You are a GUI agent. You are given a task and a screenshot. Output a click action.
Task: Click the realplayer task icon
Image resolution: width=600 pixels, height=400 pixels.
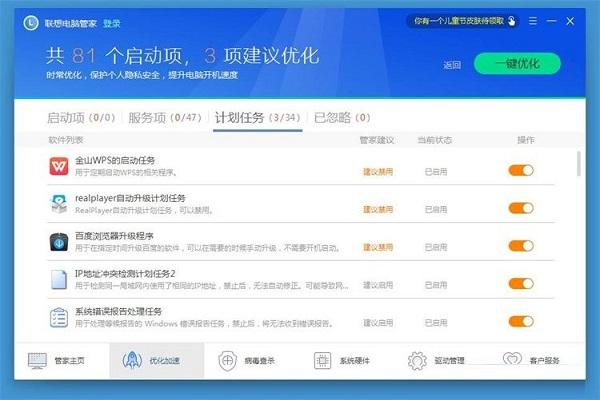(59, 204)
